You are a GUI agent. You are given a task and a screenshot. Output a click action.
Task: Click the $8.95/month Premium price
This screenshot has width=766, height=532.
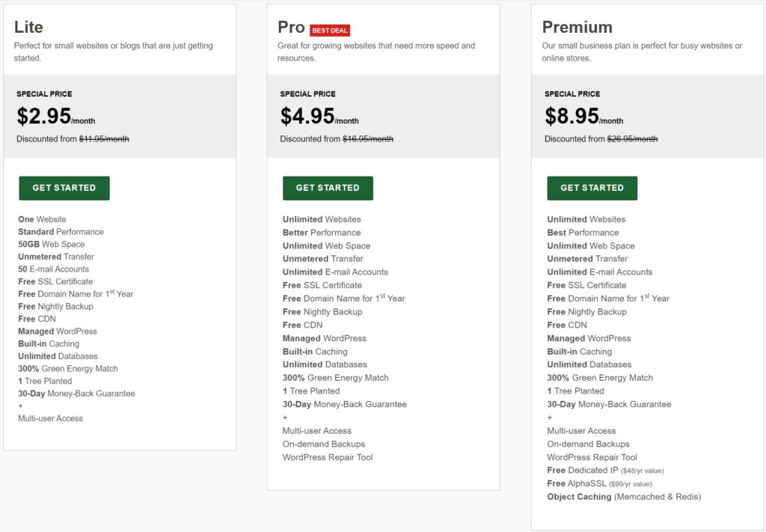(583, 116)
